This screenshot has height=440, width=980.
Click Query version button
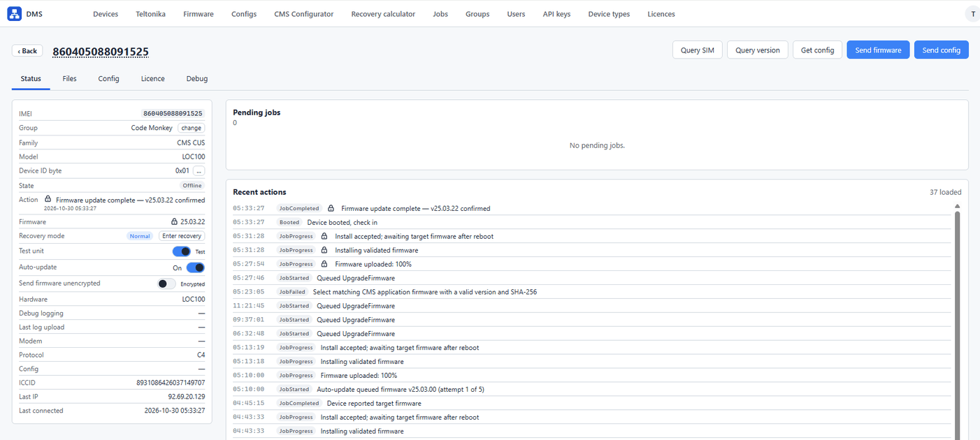coord(758,50)
